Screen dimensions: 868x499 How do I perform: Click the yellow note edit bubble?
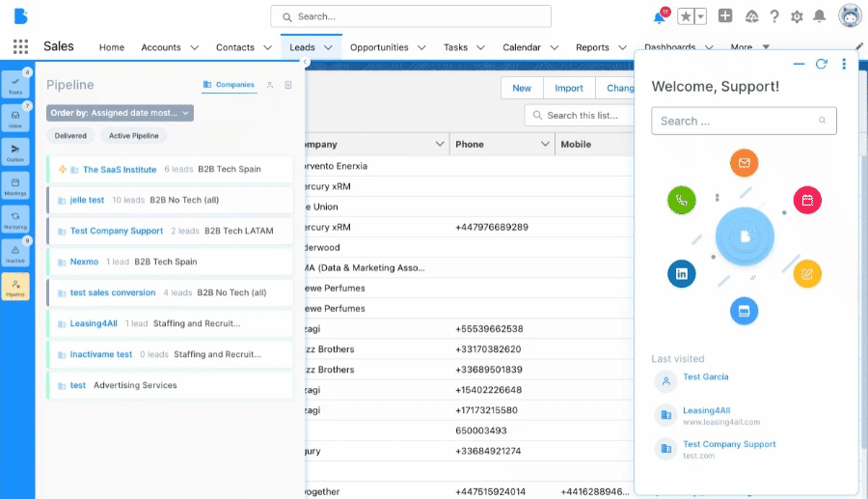point(807,273)
